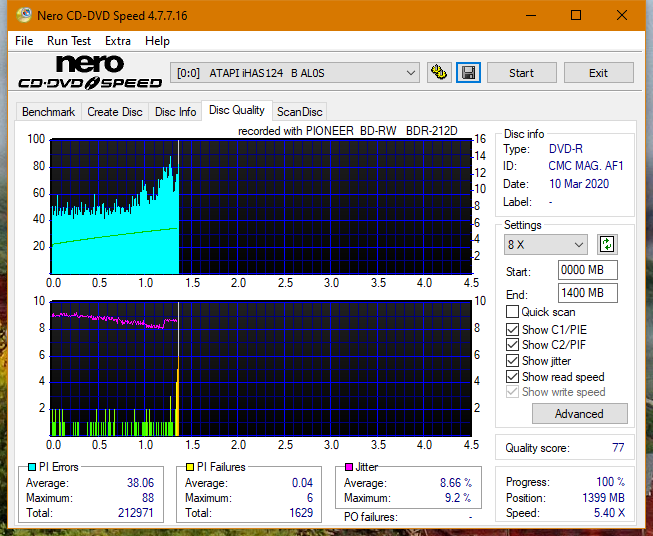Image resolution: width=653 pixels, height=536 pixels.
Task: Switch to the Create Disc tab
Action: [x=115, y=112]
